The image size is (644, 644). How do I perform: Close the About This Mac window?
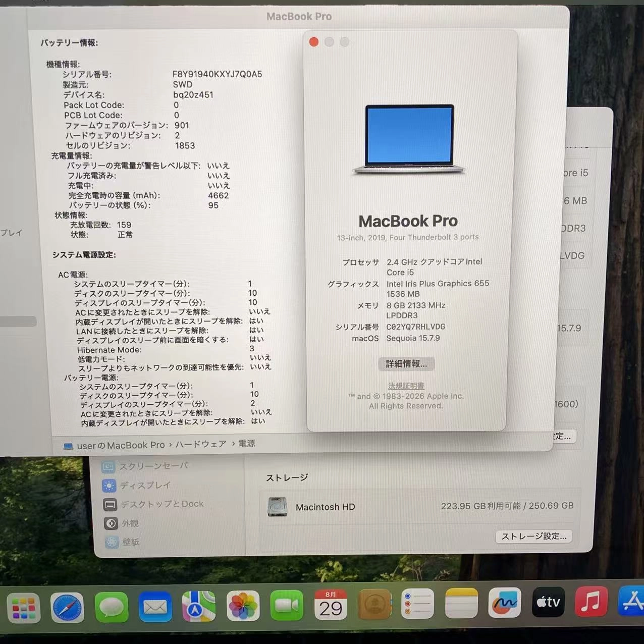click(314, 42)
